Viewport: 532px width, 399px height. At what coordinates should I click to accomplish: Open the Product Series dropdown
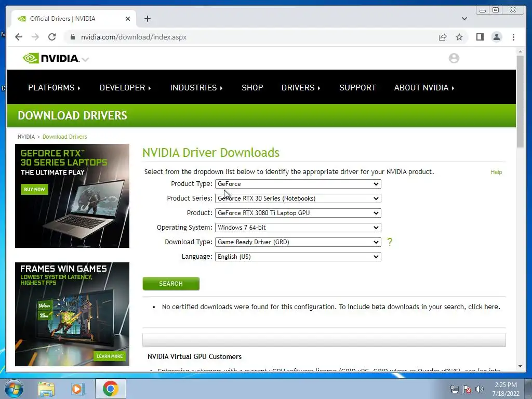[x=298, y=198]
